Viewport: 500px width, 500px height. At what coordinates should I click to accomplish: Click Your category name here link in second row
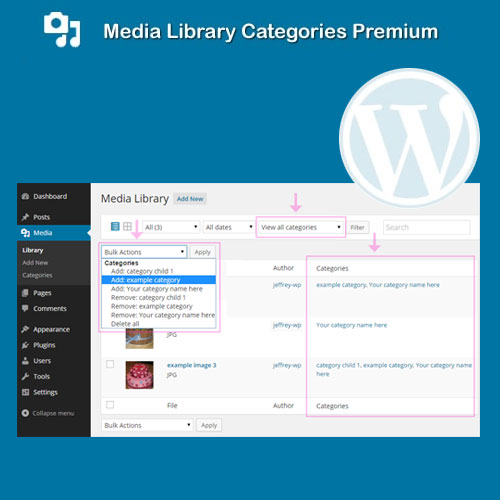352,325
